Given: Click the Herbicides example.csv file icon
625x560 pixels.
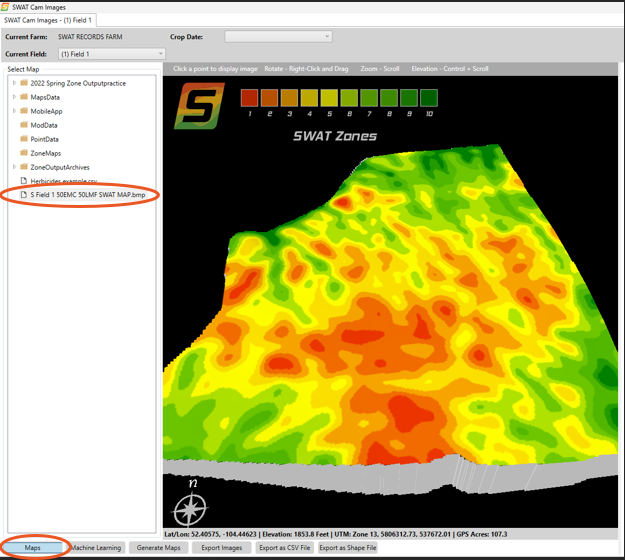Looking at the screenshot, I should [24, 181].
